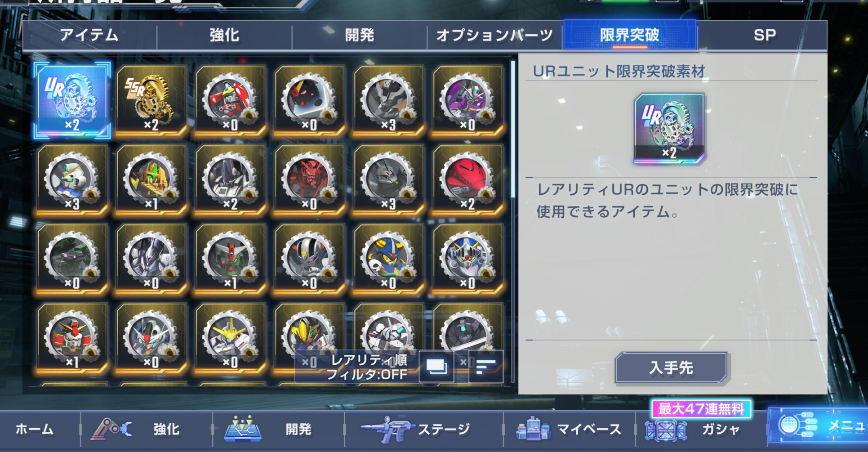Pick the red Zaku head gear x2
868x452 pixels.
coord(467,179)
